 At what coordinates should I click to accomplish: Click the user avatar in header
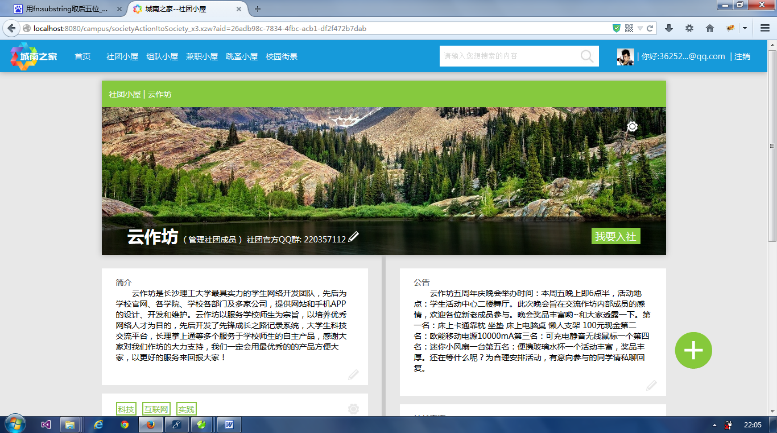click(x=625, y=57)
